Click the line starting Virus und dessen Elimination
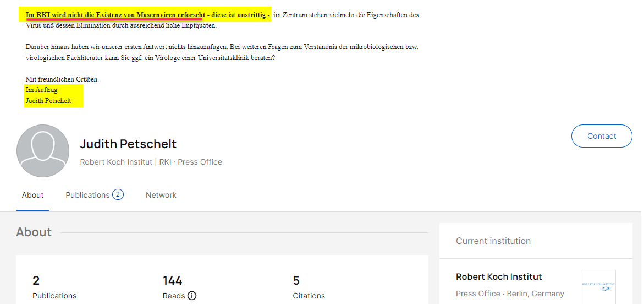This screenshot has height=304, width=644. [x=121, y=25]
